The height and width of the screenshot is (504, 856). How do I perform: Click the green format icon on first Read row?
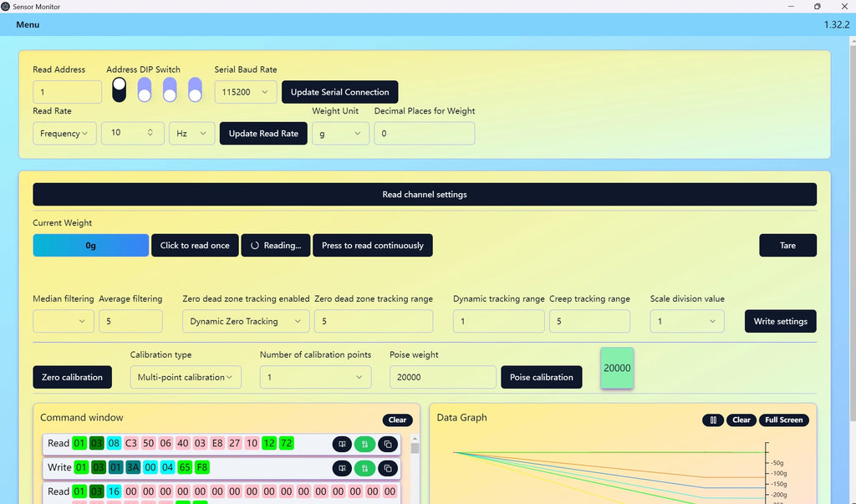coord(364,444)
